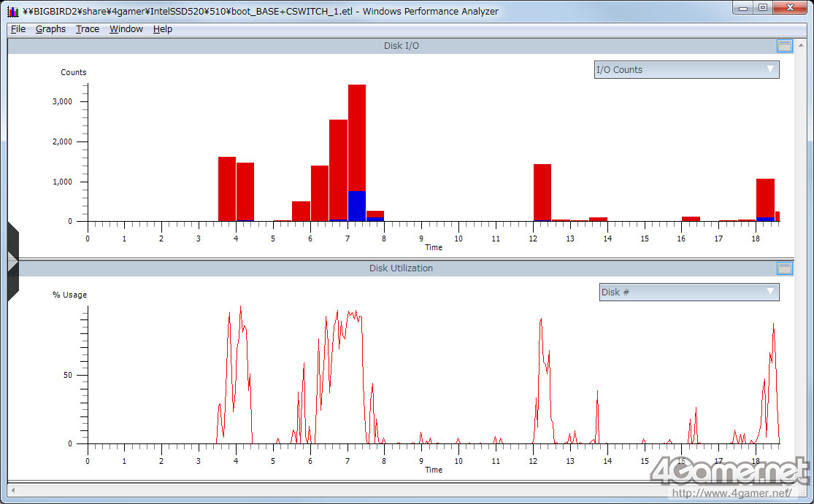Show the Help menu

click(x=163, y=29)
